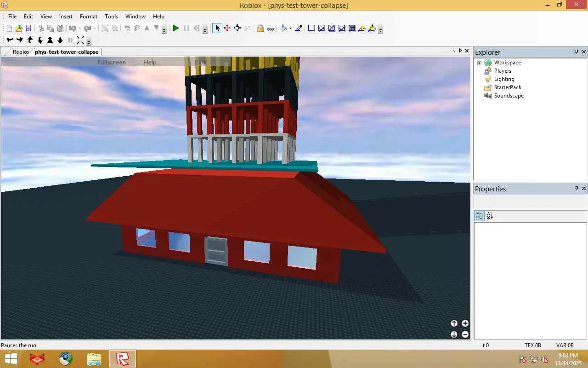Zoom out with viewport minus button
Image resolution: width=588 pixels, height=368 pixels.
[465, 334]
